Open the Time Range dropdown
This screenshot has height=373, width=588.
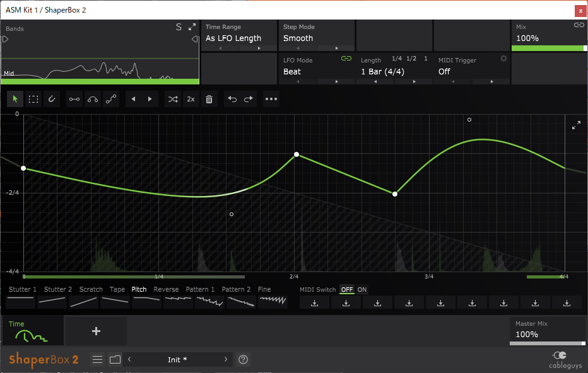click(233, 38)
